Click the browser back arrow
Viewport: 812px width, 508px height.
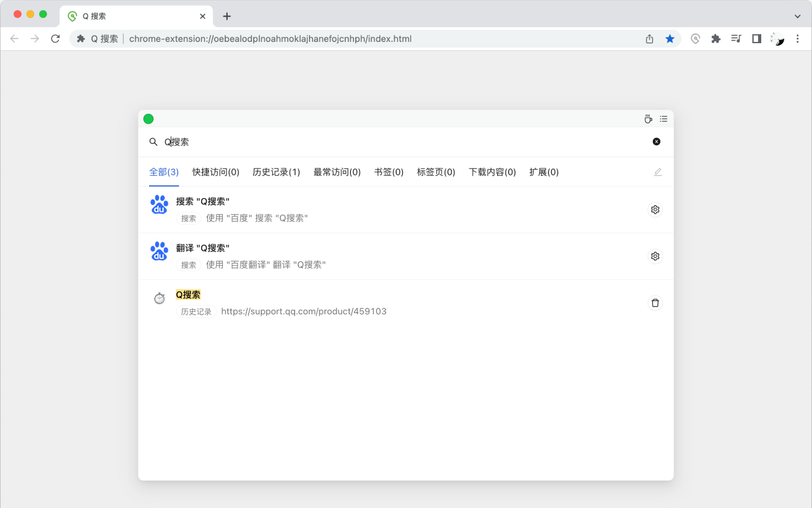click(x=15, y=39)
